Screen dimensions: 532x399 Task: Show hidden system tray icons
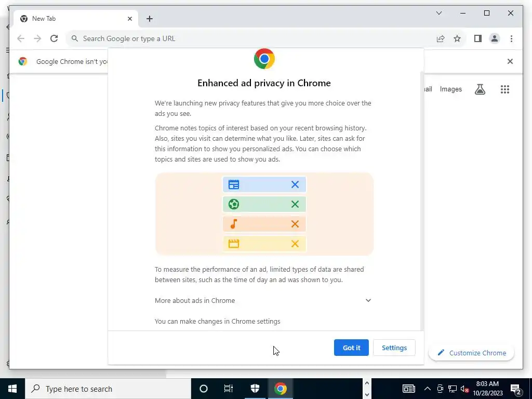(x=428, y=389)
